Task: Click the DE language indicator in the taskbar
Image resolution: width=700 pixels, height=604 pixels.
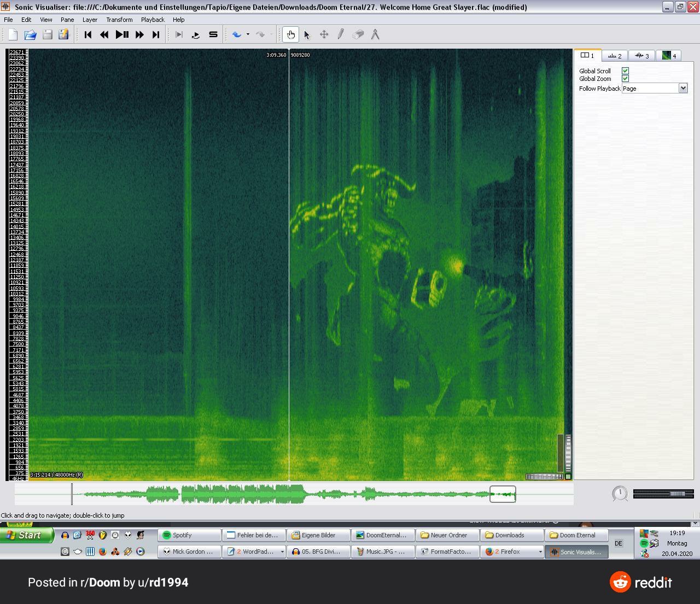Action: [619, 543]
